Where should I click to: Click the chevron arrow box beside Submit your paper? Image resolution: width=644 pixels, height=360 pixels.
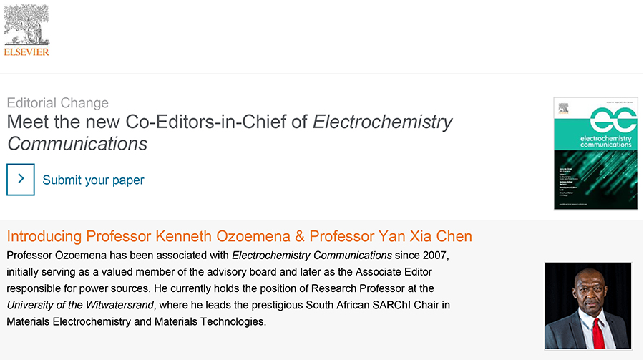coord(21,180)
